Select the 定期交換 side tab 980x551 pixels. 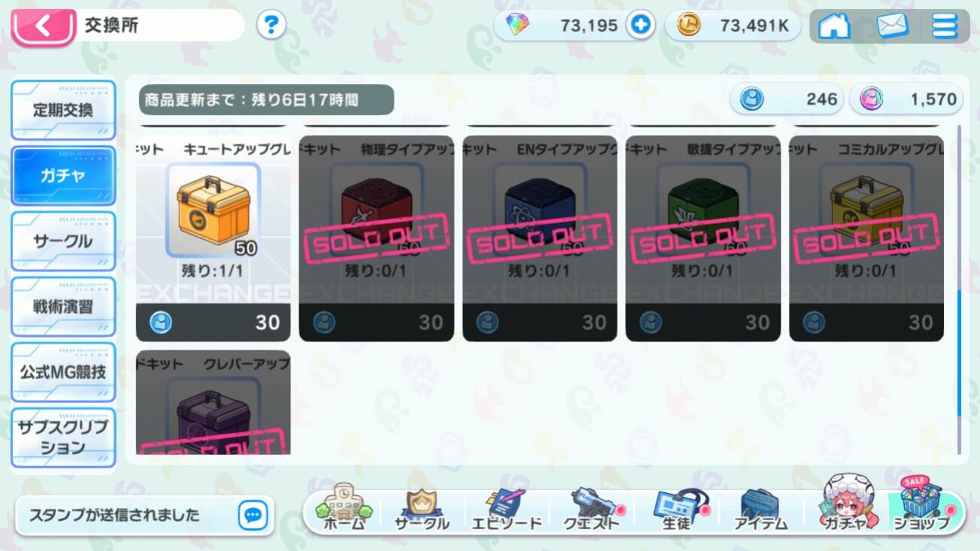[x=63, y=110]
